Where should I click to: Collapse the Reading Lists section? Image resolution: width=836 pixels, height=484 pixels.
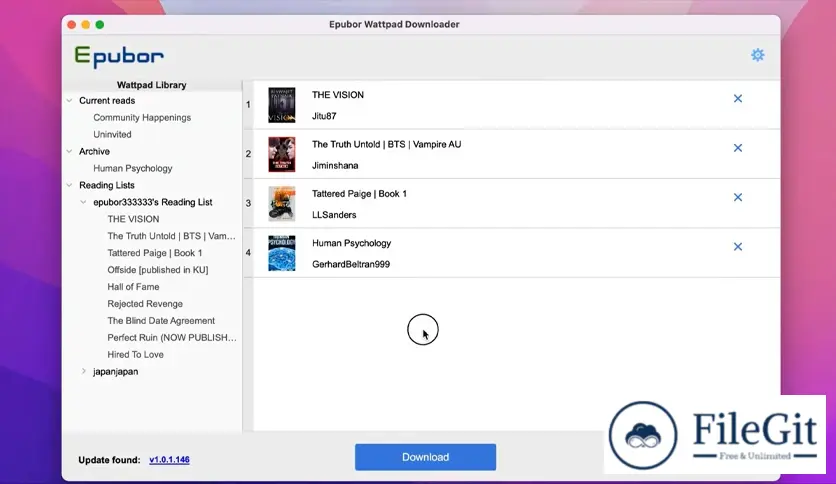[x=69, y=185]
